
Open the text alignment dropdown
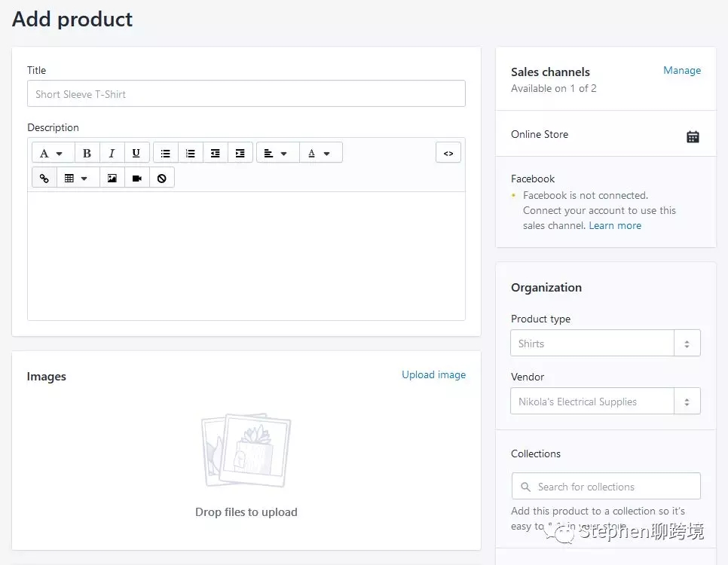(x=277, y=152)
